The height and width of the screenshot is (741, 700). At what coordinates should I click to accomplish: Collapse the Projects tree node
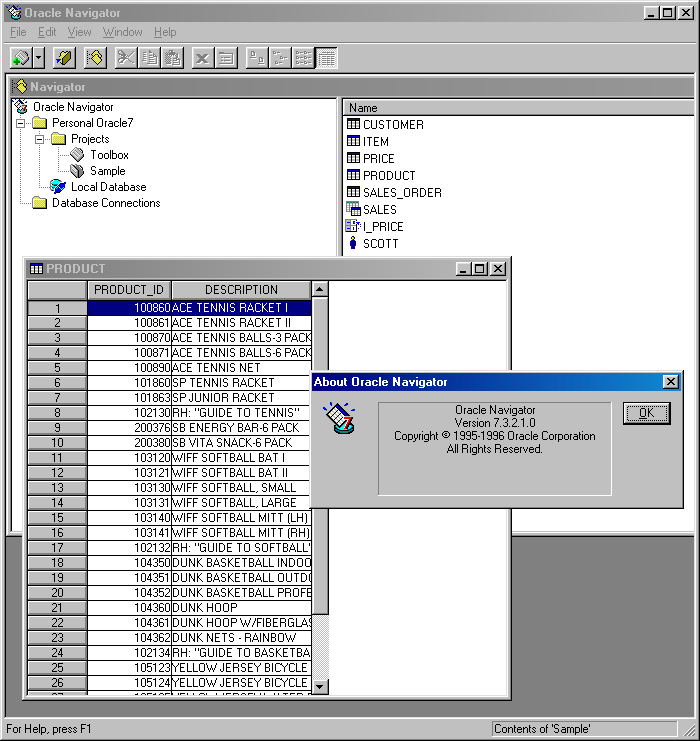[40, 139]
